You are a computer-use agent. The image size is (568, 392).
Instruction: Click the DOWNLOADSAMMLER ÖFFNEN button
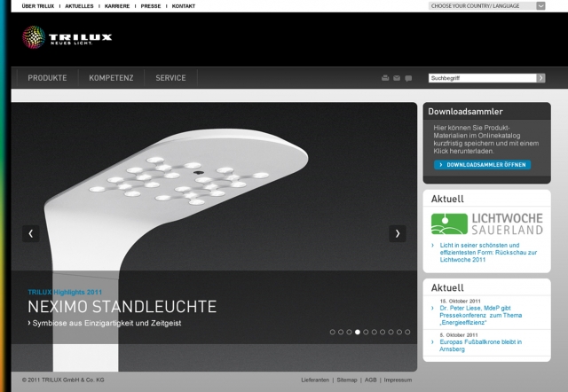click(x=483, y=165)
